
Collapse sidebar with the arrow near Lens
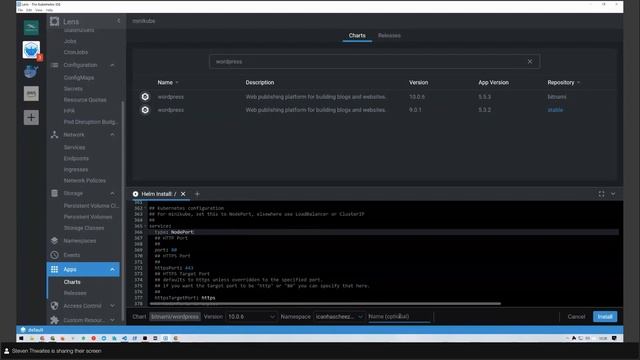[119, 21]
